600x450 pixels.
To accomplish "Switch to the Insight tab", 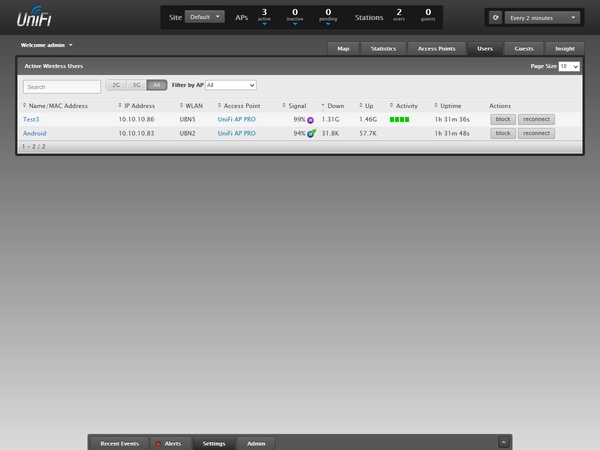I will point(565,49).
